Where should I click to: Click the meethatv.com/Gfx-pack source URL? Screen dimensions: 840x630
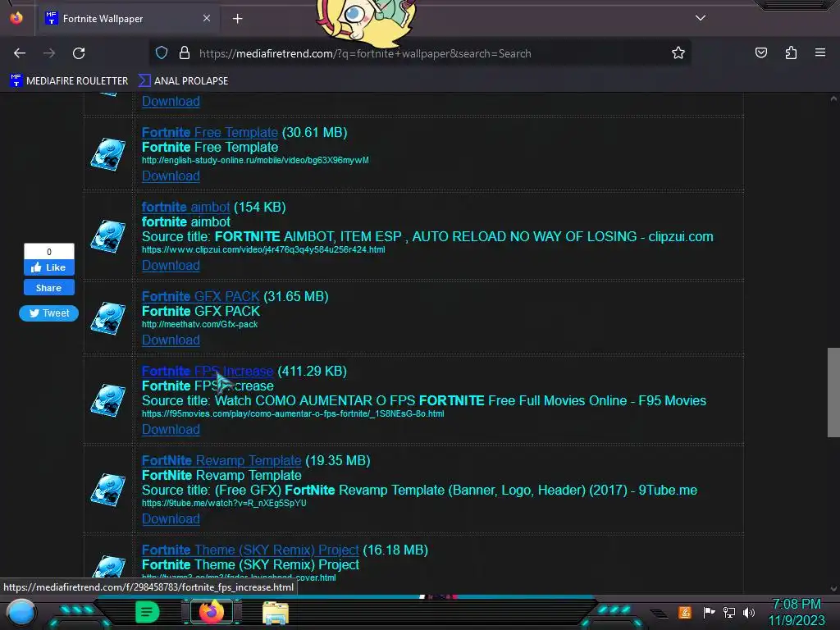click(199, 324)
